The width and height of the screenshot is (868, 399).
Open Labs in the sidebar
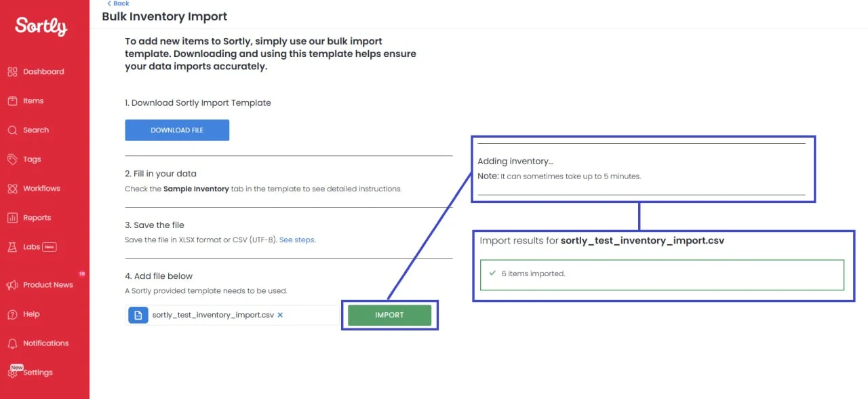click(x=32, y=247)
